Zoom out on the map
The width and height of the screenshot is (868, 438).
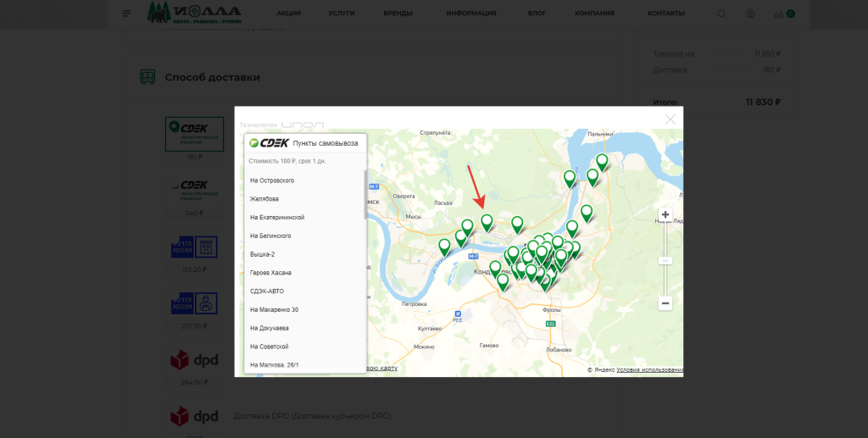[665, 302]
